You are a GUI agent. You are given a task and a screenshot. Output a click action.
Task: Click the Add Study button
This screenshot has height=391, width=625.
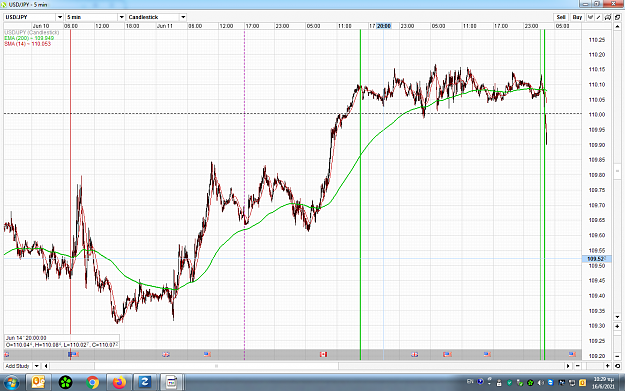[x=18, y=366]
